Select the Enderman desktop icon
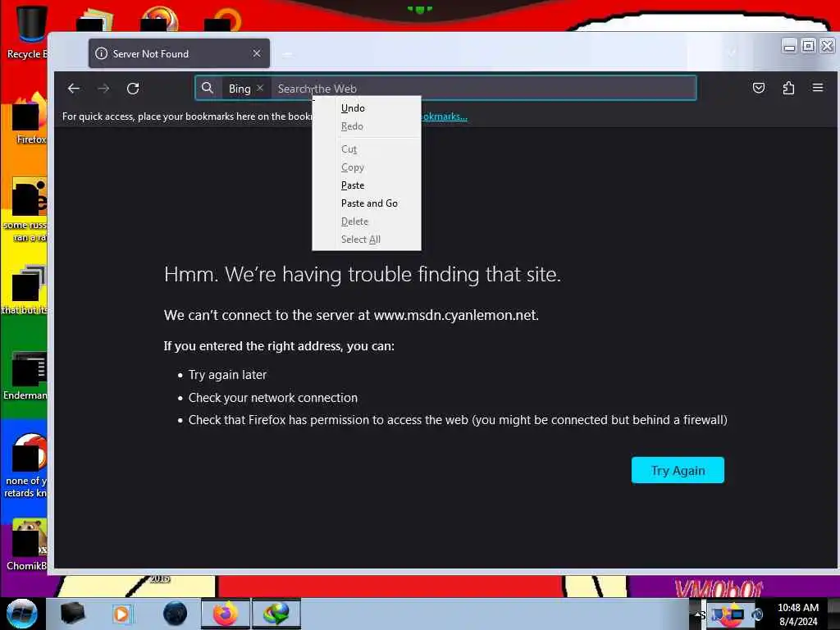Image resolution: width=840 pixels, height=630 pixels. tap(25, 376)
